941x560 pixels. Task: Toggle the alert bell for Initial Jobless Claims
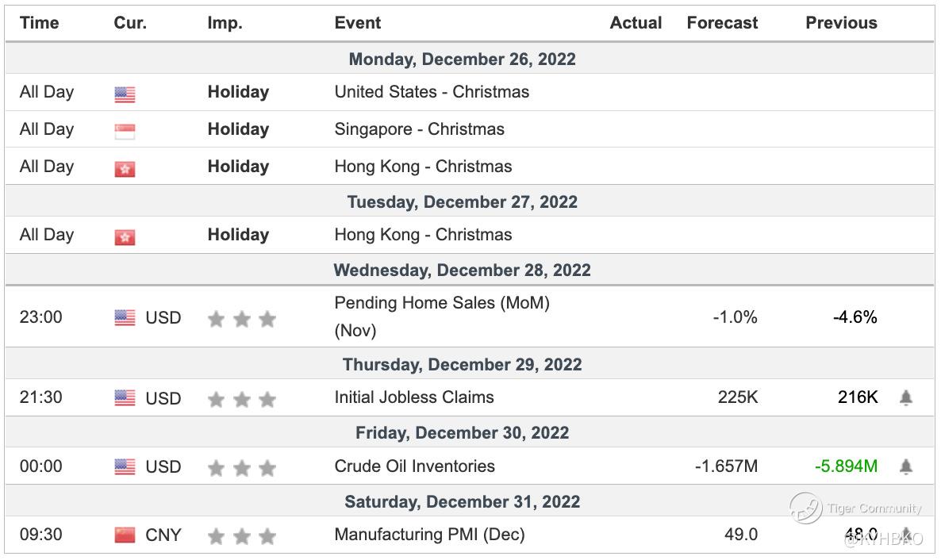[x=905, y=398]
